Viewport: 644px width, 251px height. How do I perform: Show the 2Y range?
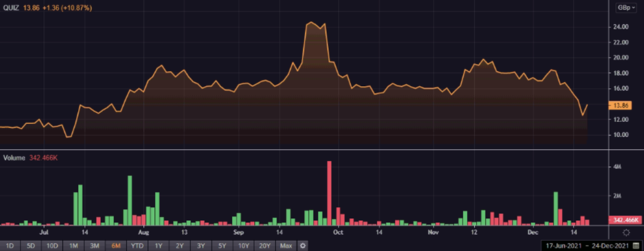point(179,246)
